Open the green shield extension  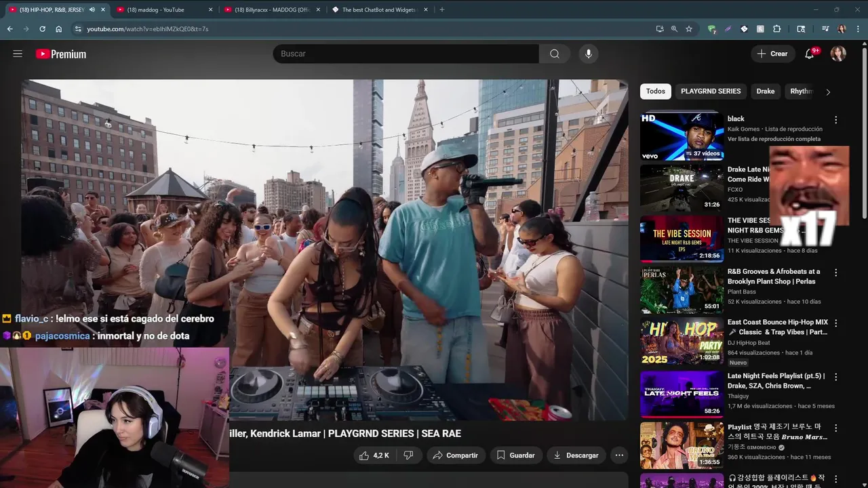coord(711,29)
